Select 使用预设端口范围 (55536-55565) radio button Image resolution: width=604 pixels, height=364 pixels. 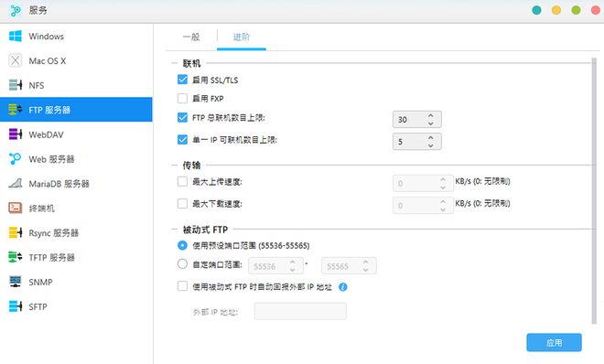(182, 245)
